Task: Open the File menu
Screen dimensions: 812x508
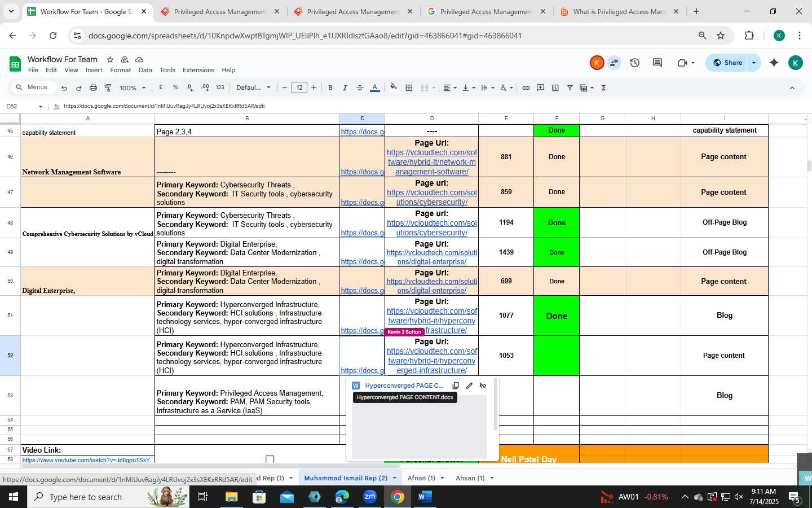Action: tap(33, 70)
